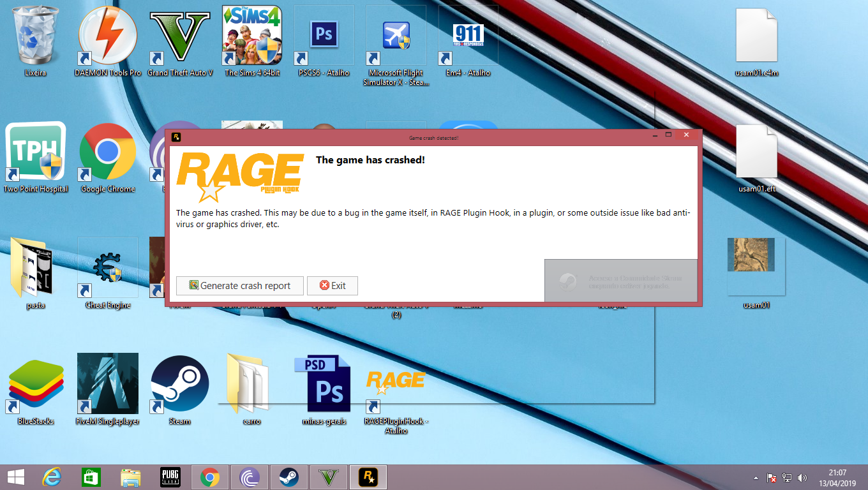The width and height of the screenshot is (868, 490).
Task: Select the usam01.eft file on desktop
Action: [x=757, y=158]
